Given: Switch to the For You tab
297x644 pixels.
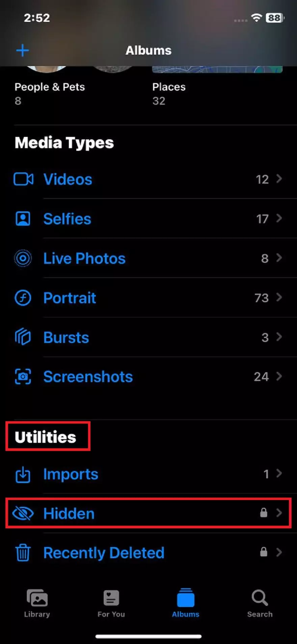Looking at the screenshot, I should click(111, 603).
